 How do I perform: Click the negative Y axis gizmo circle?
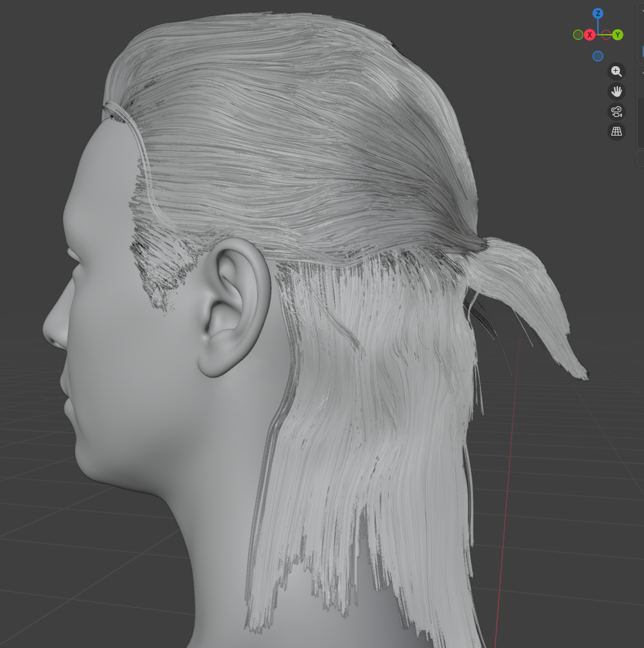coord(578,35)
